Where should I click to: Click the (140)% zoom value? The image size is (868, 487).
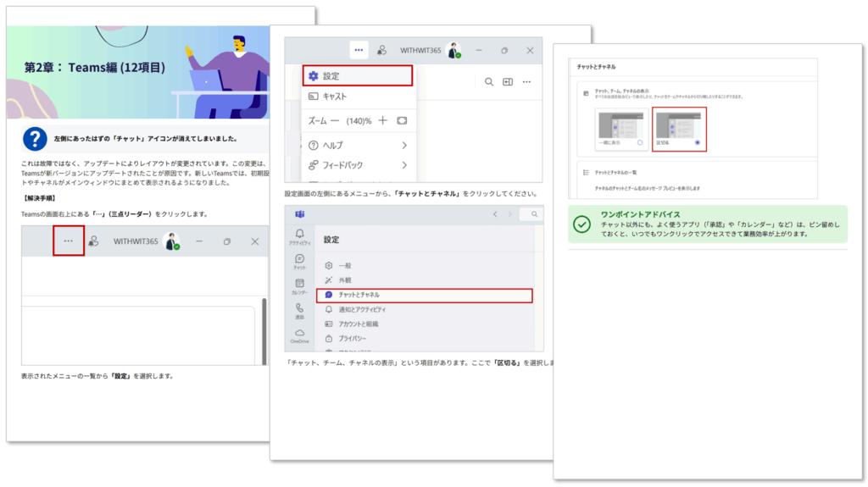point(359,120)
